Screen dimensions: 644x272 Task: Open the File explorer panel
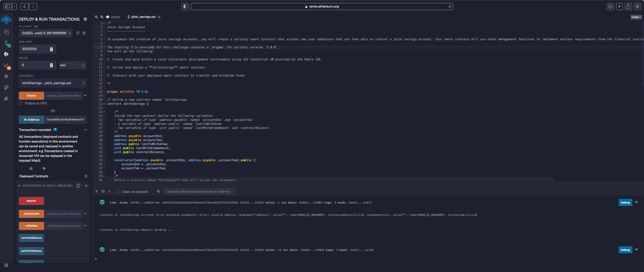tap(6, 32)
